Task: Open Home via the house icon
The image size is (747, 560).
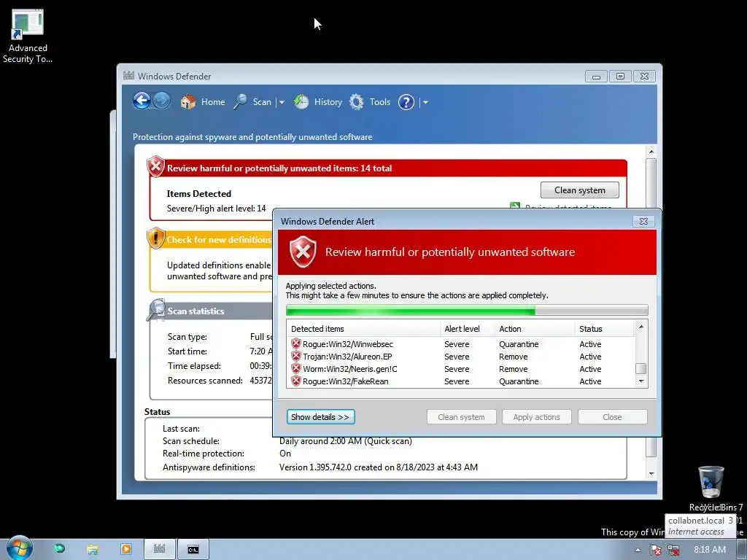Action: coord(187,101)
